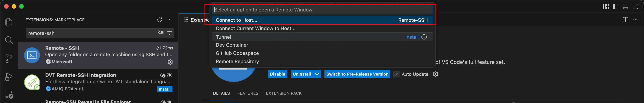The image size is (644, 103).
Task: Toggle the Auto Update checkbox
Action: point(397,74)
